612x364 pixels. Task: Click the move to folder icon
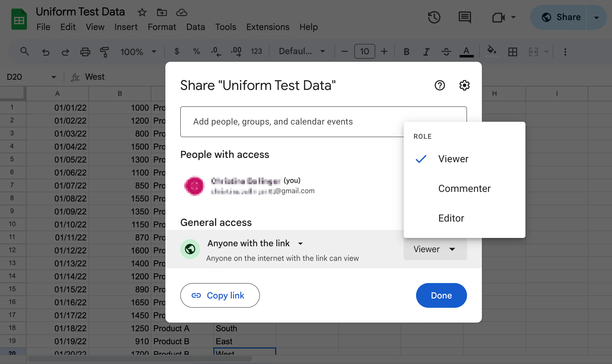click(162, 12)
